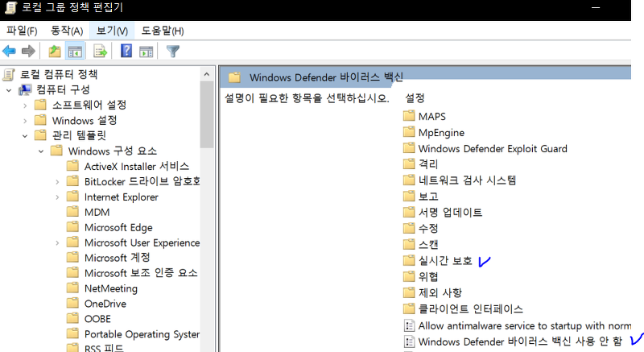Select Microsoft Edge in tree
The image size is (644, 352).
point(118,227)
